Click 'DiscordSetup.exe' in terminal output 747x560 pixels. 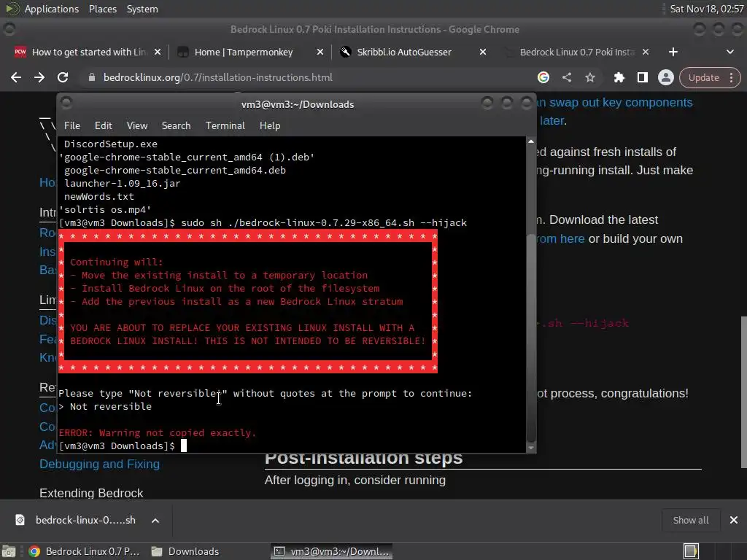(x=111, y=144)
